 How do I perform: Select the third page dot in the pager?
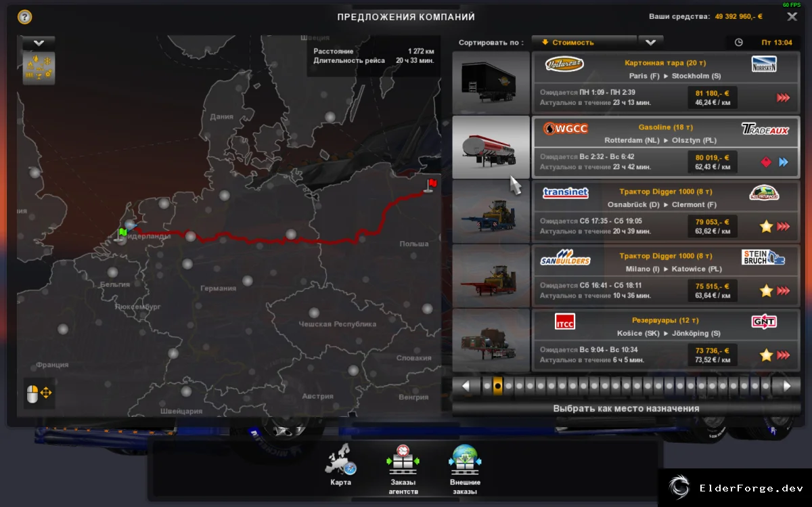pos(509,387)
